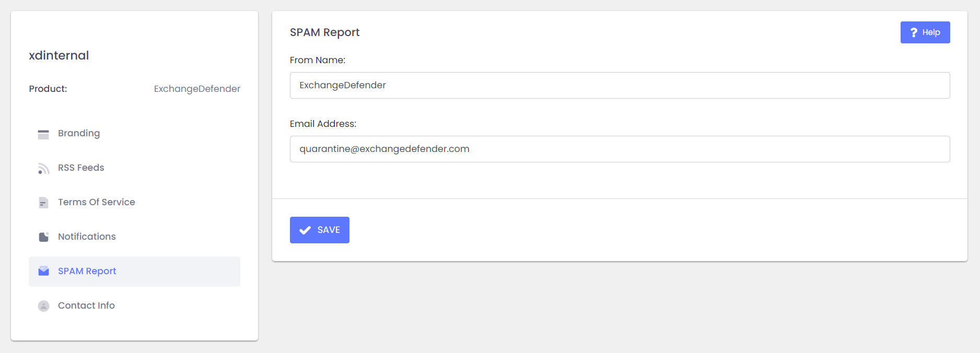980x353 pixels.
Task: Select SPAM Report in the sidebar
Action: coord(87,271)
